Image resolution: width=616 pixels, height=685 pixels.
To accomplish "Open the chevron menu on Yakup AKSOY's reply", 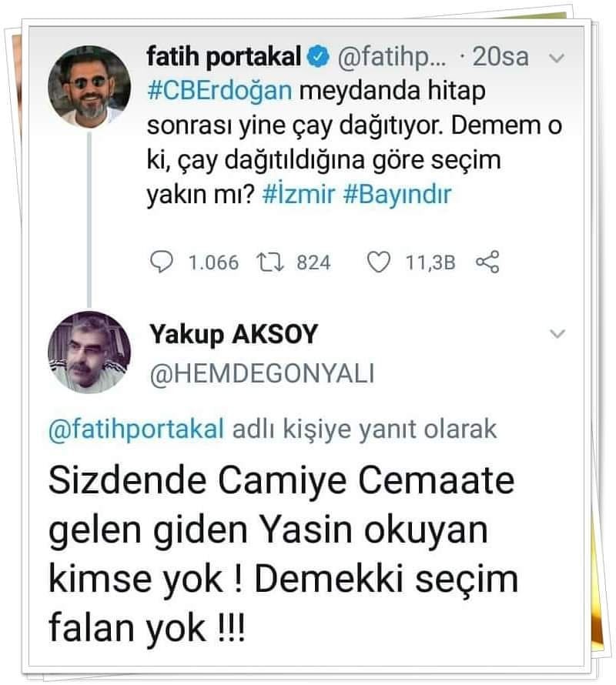I will click(560, 333).
